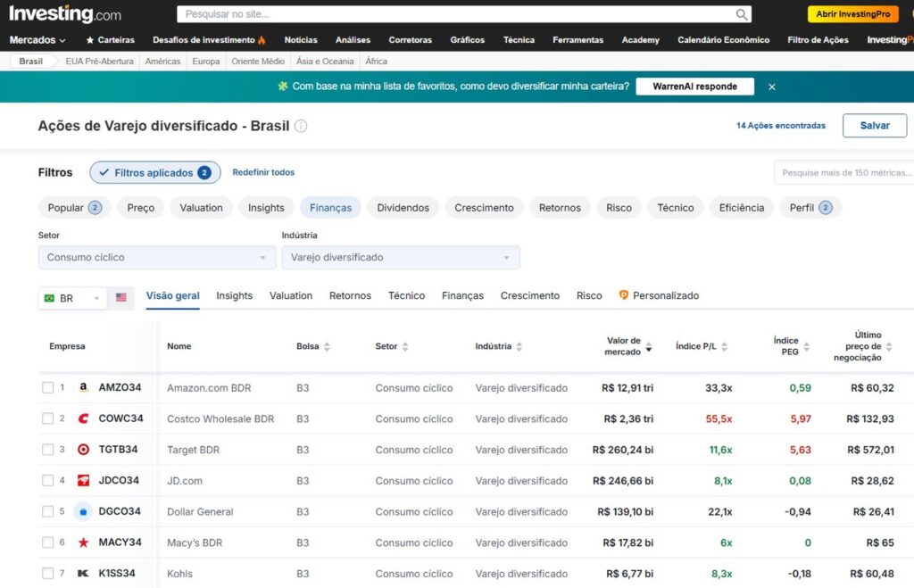Viewport: 914px width, 588px height.
Task: Sort table by Índice P/L arrows
Action: [x=724, y=347]
